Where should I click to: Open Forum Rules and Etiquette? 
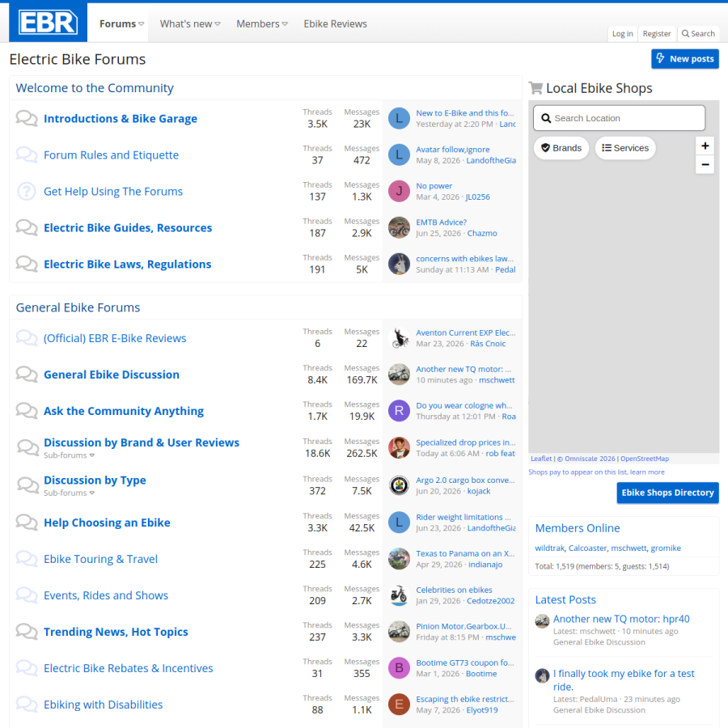[x=111, y=155]
